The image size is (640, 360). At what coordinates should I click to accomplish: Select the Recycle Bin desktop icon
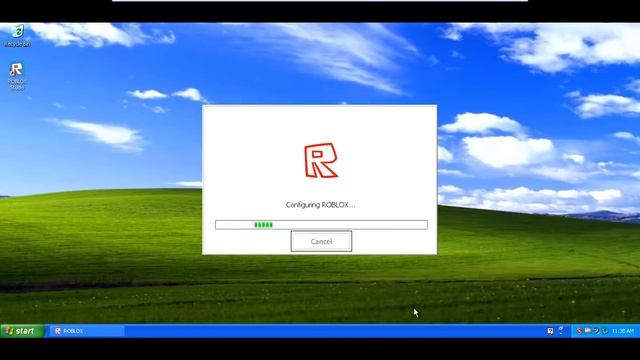point(17,36)
